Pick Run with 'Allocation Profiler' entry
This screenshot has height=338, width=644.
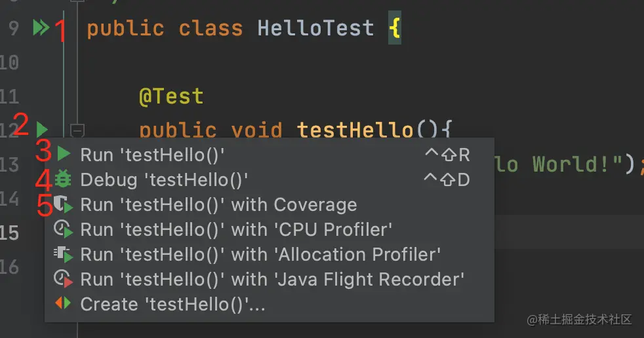(270, 255)
